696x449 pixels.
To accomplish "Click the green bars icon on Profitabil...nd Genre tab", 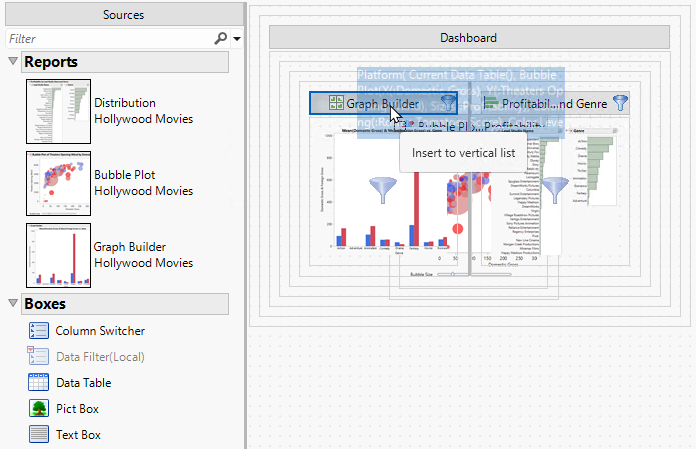I will tap(491, 103).
